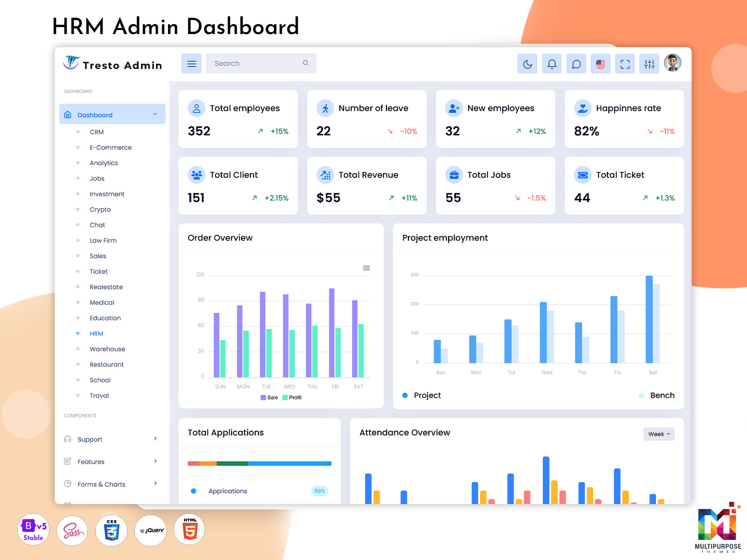Toggle the Sale legend series

coord(269,398)
